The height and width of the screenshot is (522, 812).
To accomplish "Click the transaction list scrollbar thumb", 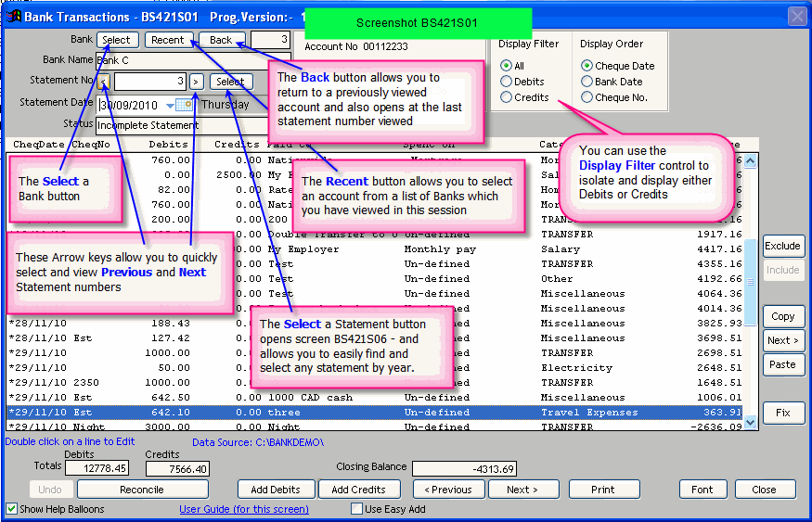I will coord(750,283).
